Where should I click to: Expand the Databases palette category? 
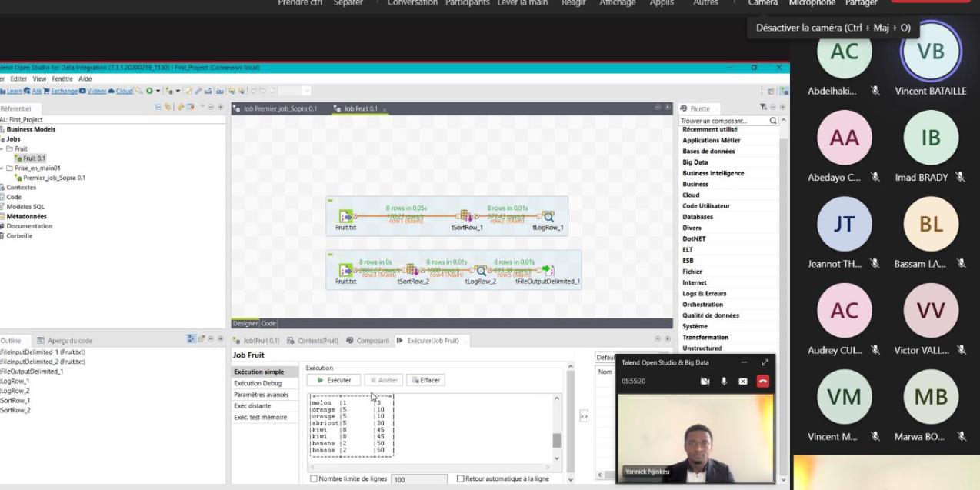tap(698, 217)
